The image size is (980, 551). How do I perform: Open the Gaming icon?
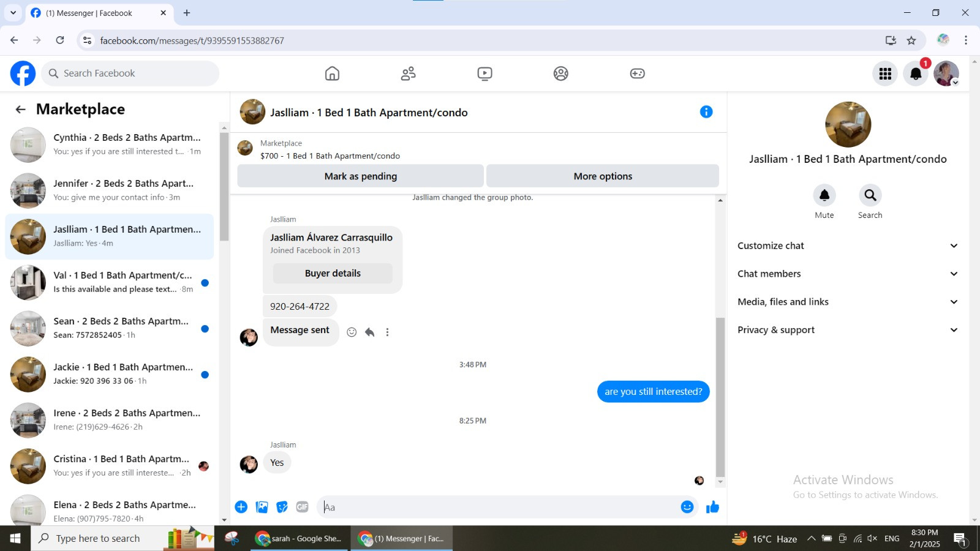638,73
